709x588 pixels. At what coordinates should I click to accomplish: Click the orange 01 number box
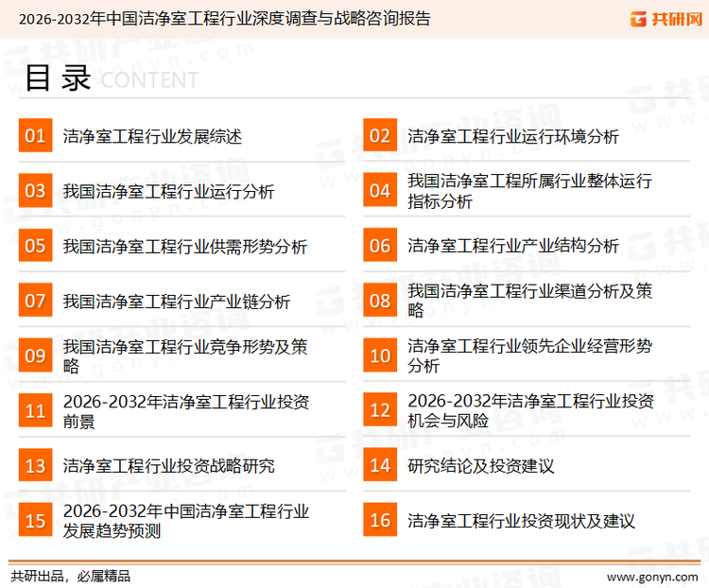pos(35,135)
